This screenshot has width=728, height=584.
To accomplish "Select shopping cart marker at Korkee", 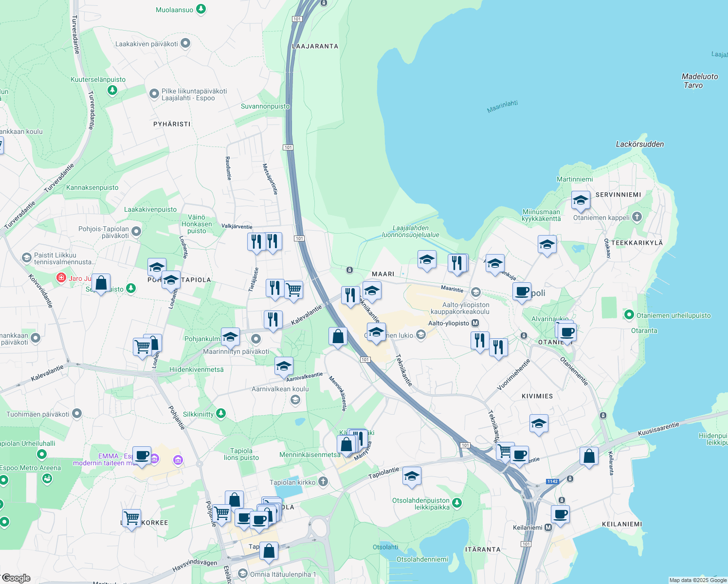I will (131, 519).
